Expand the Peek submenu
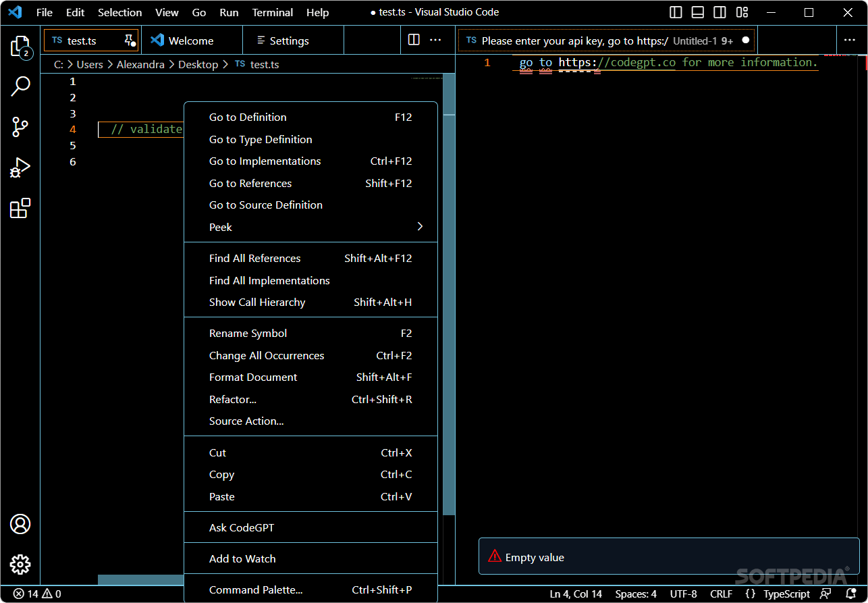Screen dimensions: 868x603 click(x=310, y=227)
